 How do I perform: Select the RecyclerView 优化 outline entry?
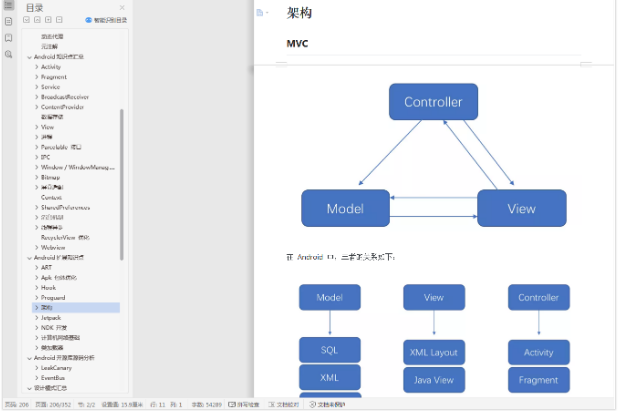[x=65, y=238]
